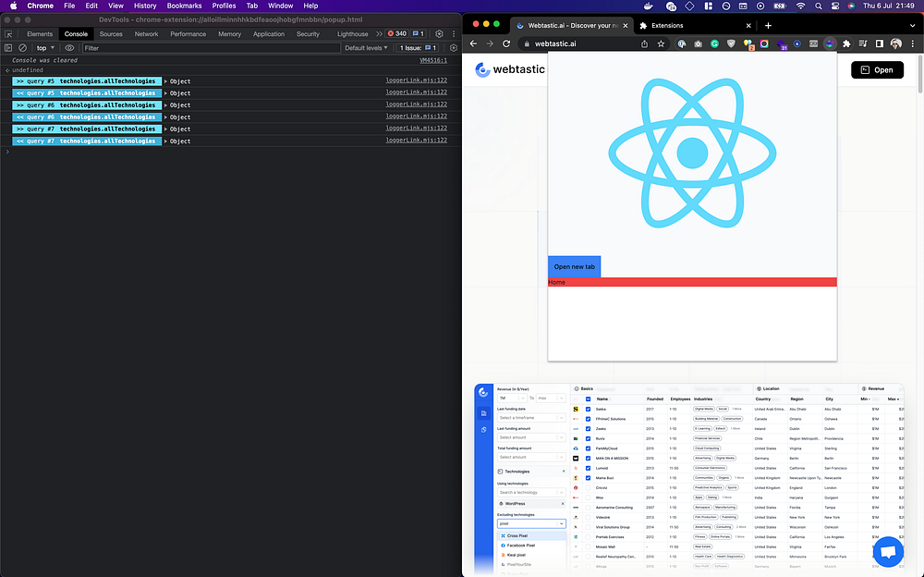Close the Webtastic.ai browser tab
Image resolution: width=924 pixels, height=577 pixels.
pos(626,25)
